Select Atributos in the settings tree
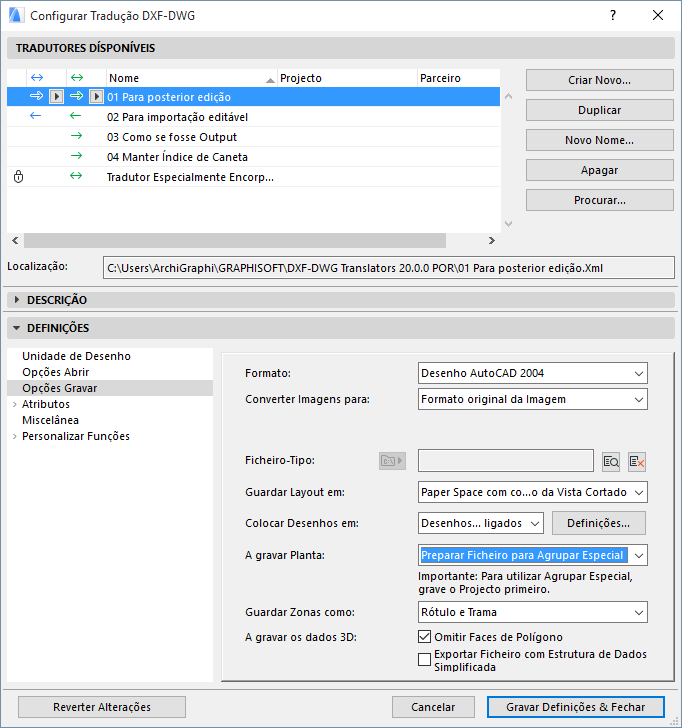Image resolution: width=682 pixels, height=728 pixels. pos(46,404)
